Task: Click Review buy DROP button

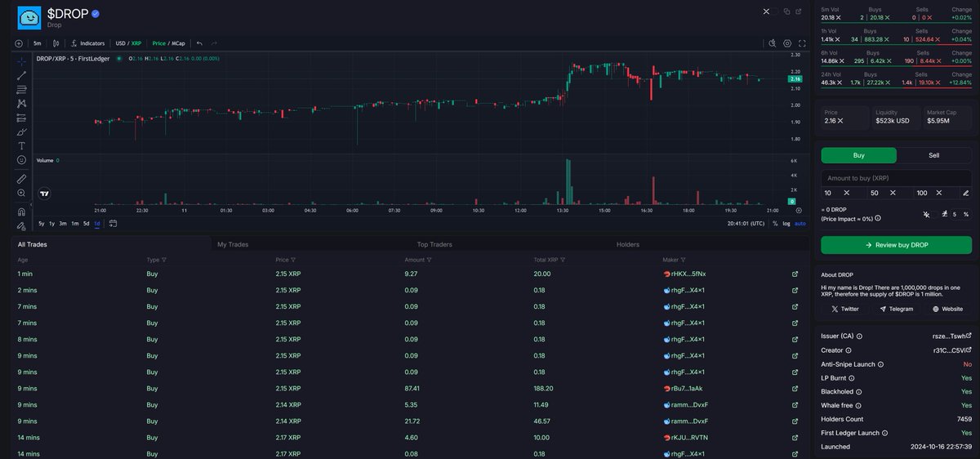Action: point(896,244)
